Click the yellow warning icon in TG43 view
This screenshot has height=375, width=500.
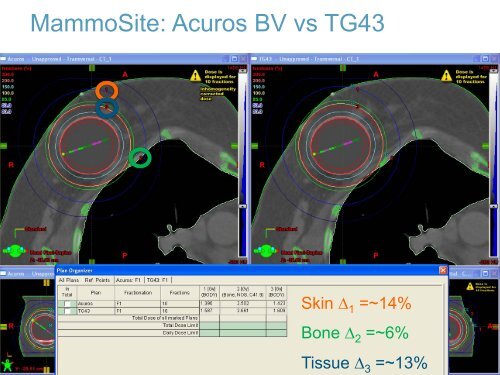(446, 76)
